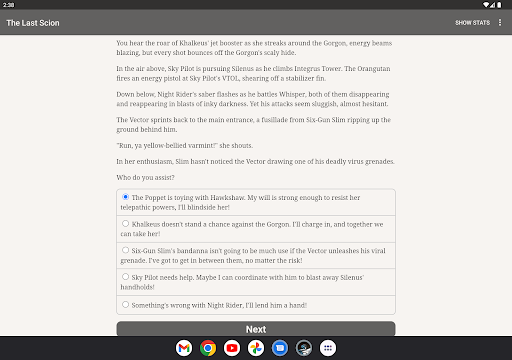The height and width of the screenshot is (360, 512).
Task: Click the Next button
Action: pos(256,329)
